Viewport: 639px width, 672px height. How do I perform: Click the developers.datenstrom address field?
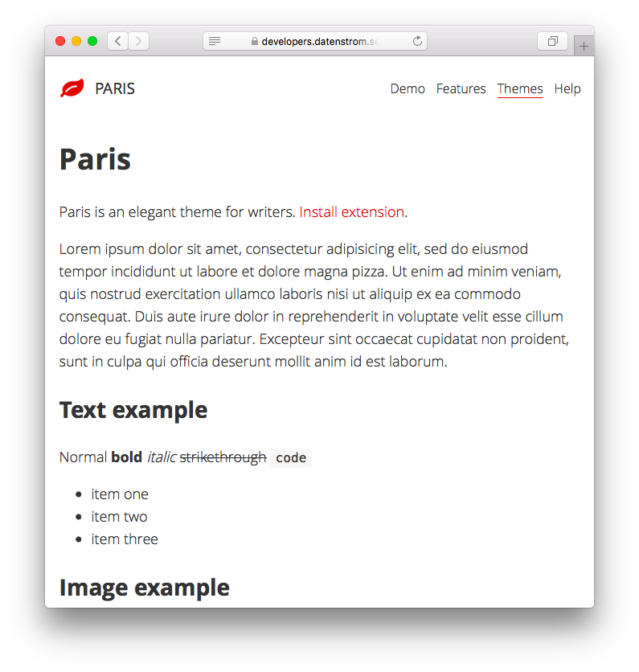coord(318,41)
